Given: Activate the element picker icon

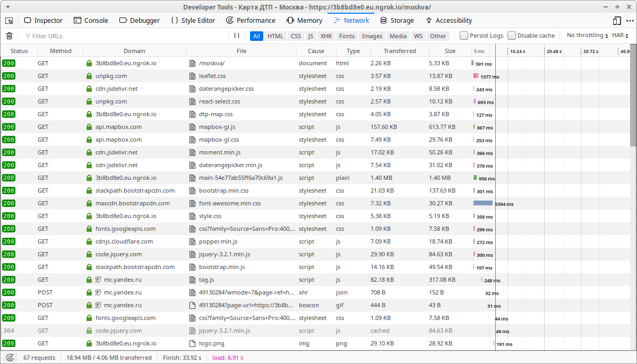Looking at the screenshot, I should (x=10, y=21).
